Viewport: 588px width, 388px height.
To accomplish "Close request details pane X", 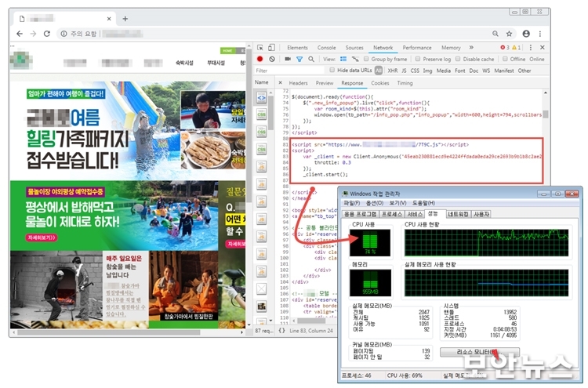I will click(280, 83).
